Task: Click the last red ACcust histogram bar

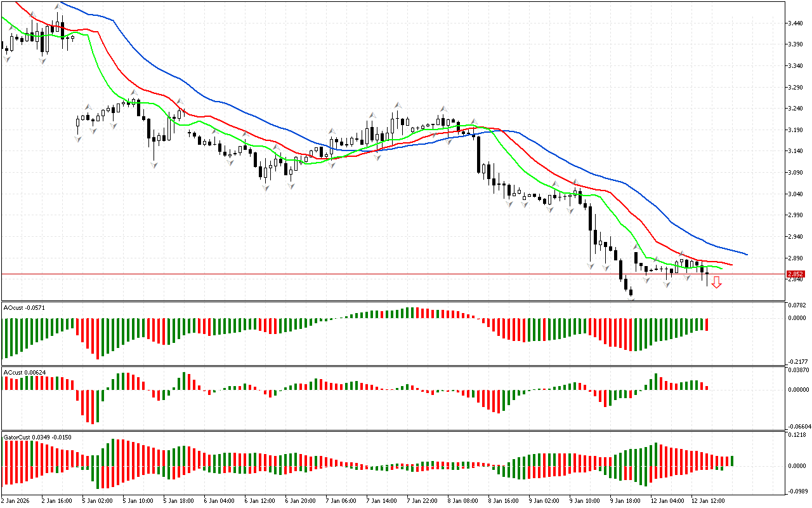Action: (706, 387)
